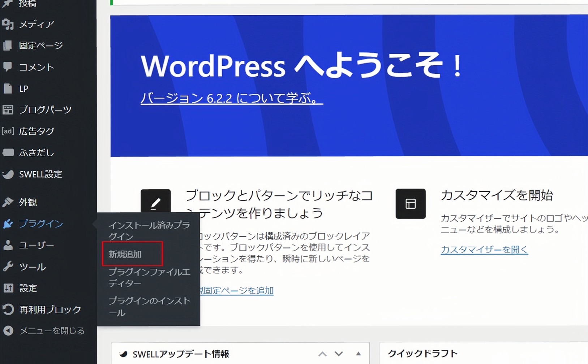Click the カスタマイズを開始 heading text
This screenshot has width=588, height=364.
pyautogui.click(x=497, y=195)
